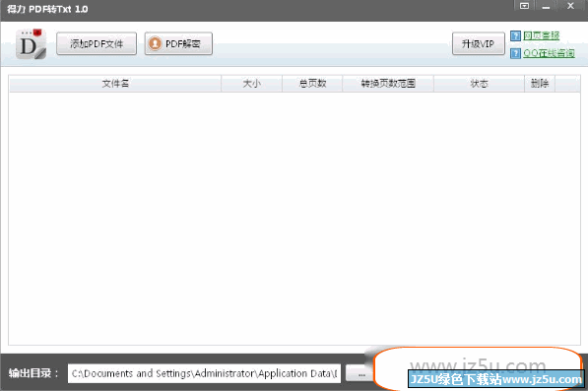Viewport: 588px width, 391px height.
Task: Click the 总页数 column header
Action: pos(312,84)
